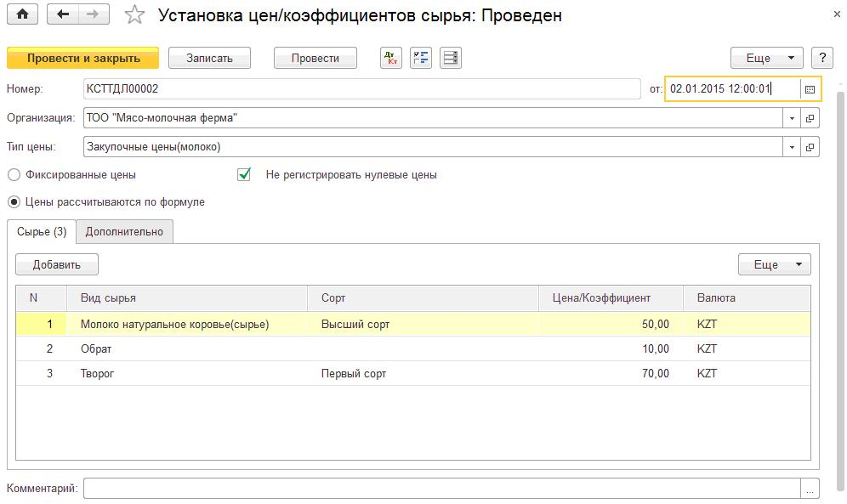Click Провести и закрыть button
This screenshot has width=847, height=504.
(x=83, y=58)
